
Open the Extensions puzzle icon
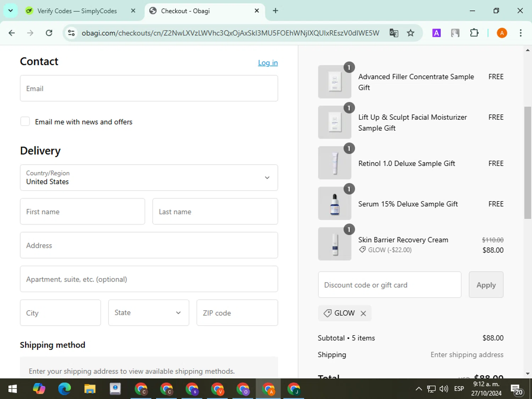(474, 33)
